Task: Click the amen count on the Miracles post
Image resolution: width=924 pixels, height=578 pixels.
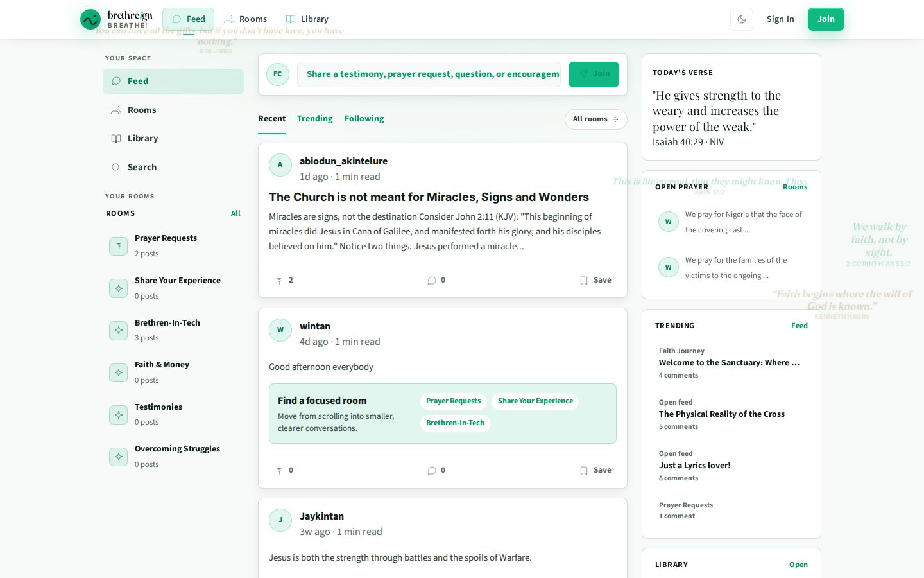Action: (x=285, y=280)
